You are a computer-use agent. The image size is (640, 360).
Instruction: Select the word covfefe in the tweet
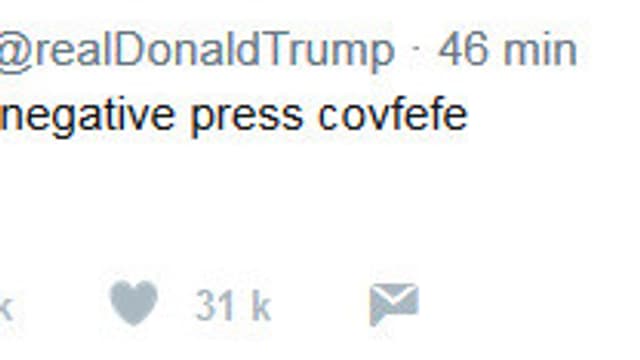[x=393, y=114]
